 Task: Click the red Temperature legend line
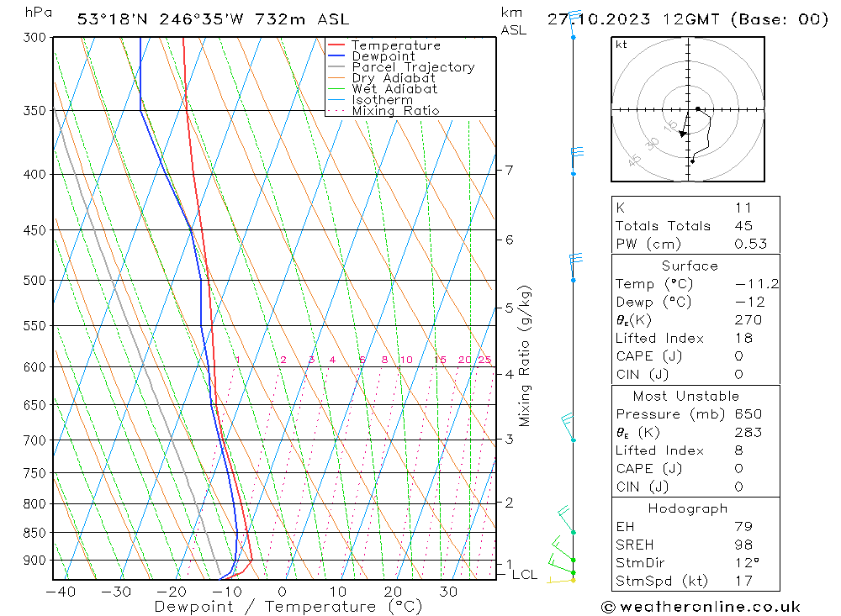coord(337,45)
